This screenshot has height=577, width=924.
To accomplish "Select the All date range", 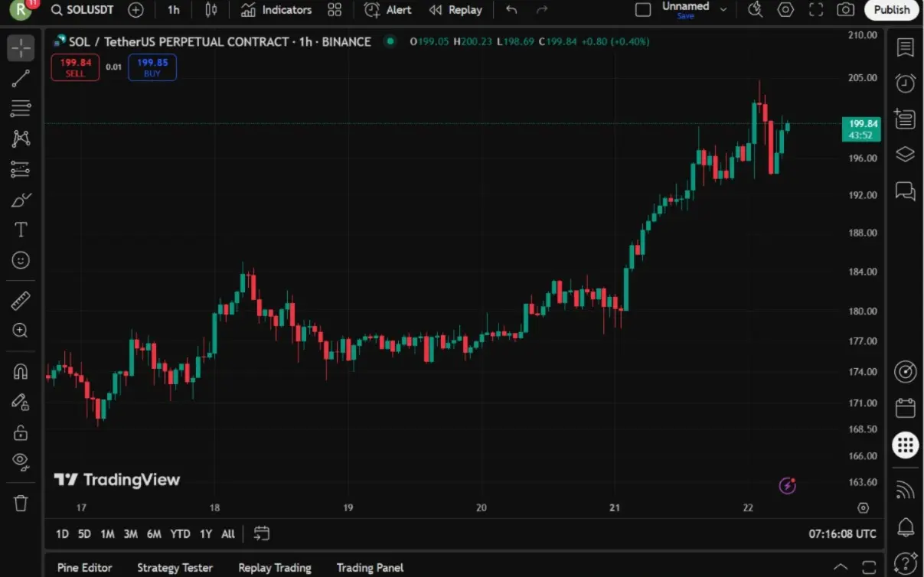I will 228,534.
